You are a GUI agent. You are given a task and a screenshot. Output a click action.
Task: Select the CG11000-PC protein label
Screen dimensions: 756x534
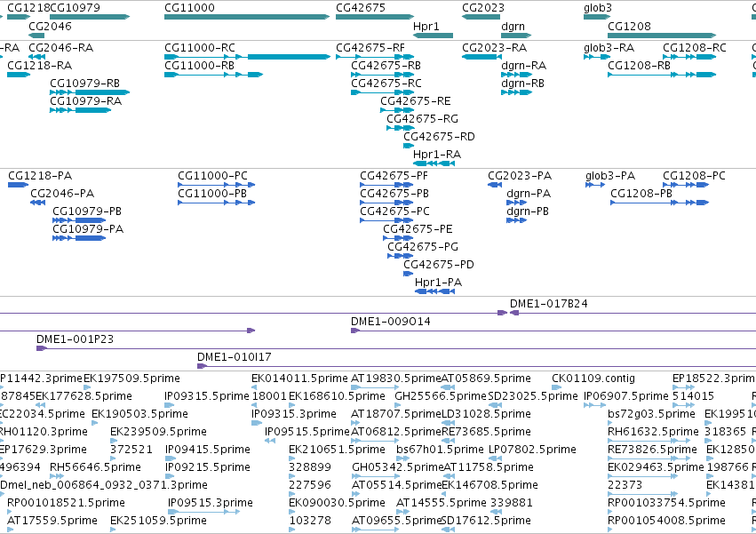tap(212, 176)
